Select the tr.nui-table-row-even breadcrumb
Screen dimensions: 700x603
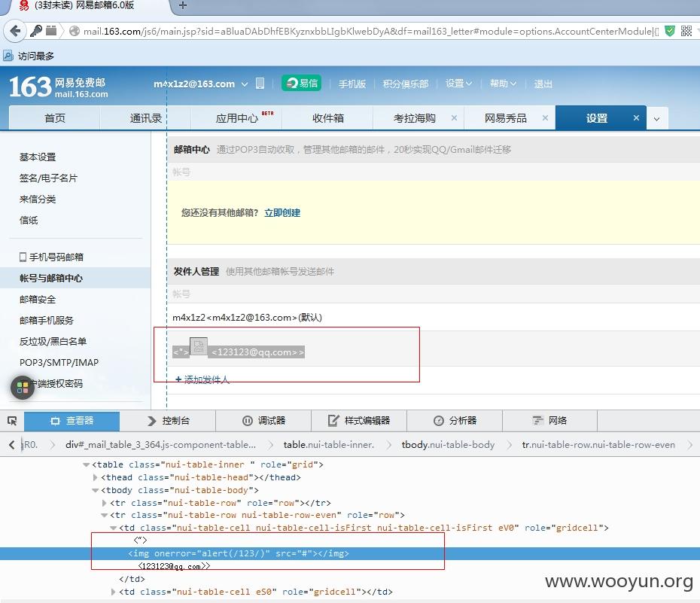(598, 445)
